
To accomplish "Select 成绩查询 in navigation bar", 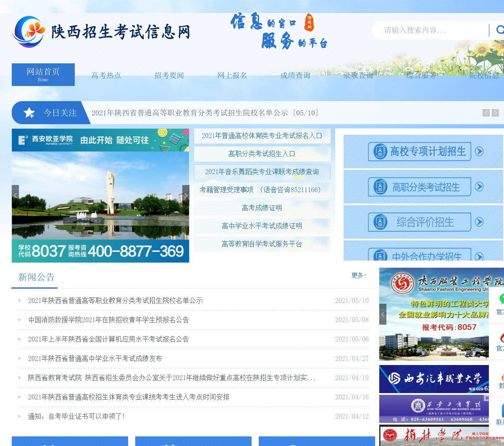I will coord(295,76).
